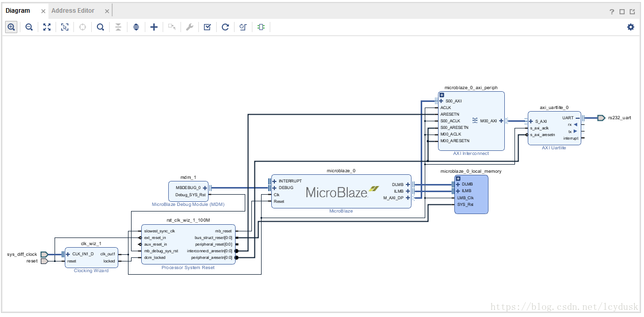Expand the M00_AXI interface pin
Image resolution: width=644 pixels, height=317 pixels.
click(x=501, y=121)
